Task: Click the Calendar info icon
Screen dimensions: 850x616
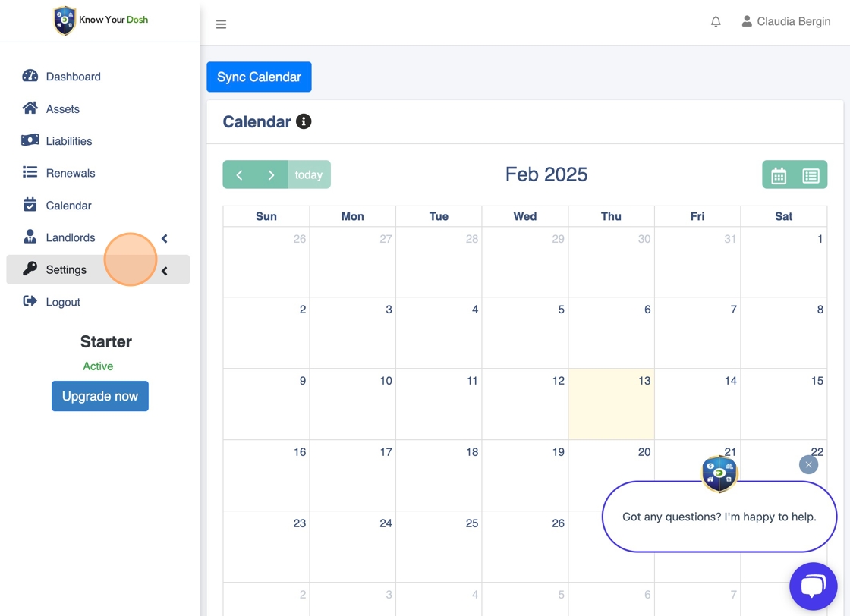Action: [x=304, y=121]
